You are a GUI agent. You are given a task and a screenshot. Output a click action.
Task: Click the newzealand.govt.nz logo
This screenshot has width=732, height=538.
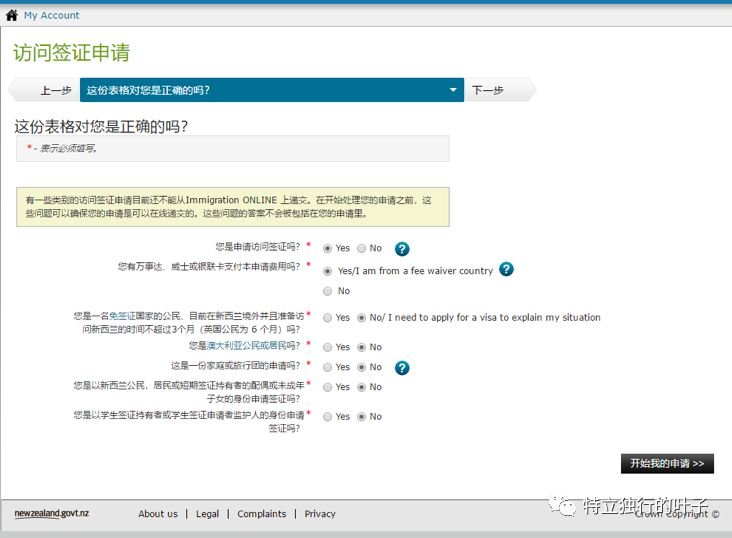[52, 514]
